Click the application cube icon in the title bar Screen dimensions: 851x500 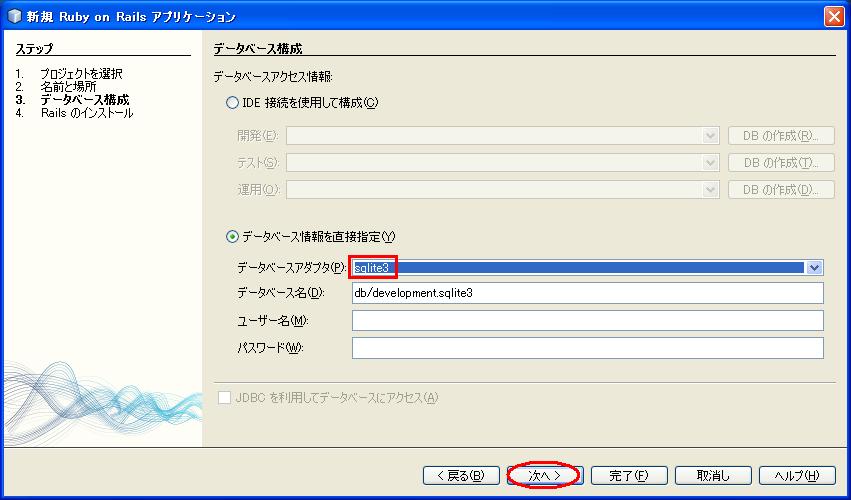[x=14, y=17]
